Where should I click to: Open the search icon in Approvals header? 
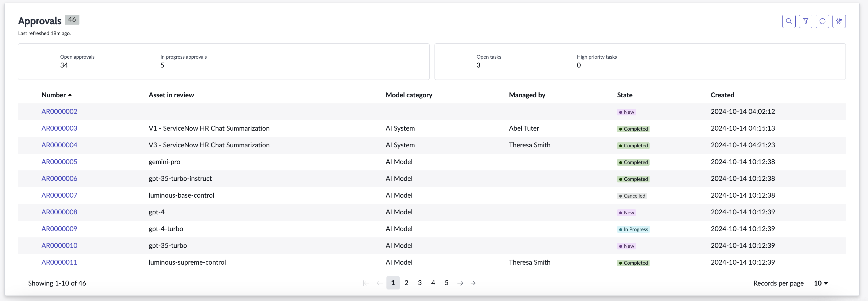789,21
